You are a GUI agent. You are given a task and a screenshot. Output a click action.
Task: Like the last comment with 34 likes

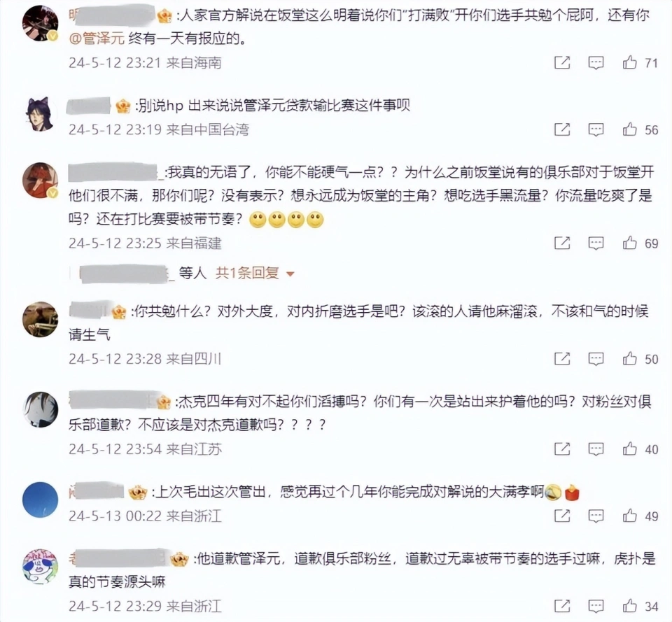[629, 606]
